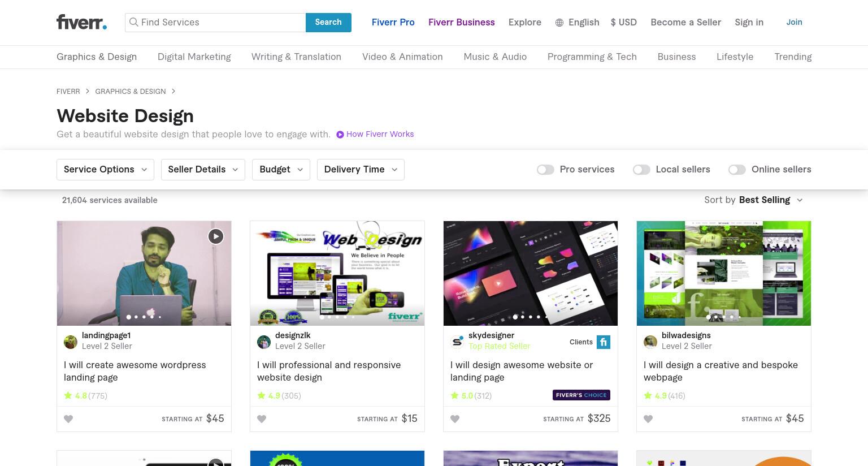Click the Find Services search field
This screenshot has width=868, height=466.
[x=215, y=23]
